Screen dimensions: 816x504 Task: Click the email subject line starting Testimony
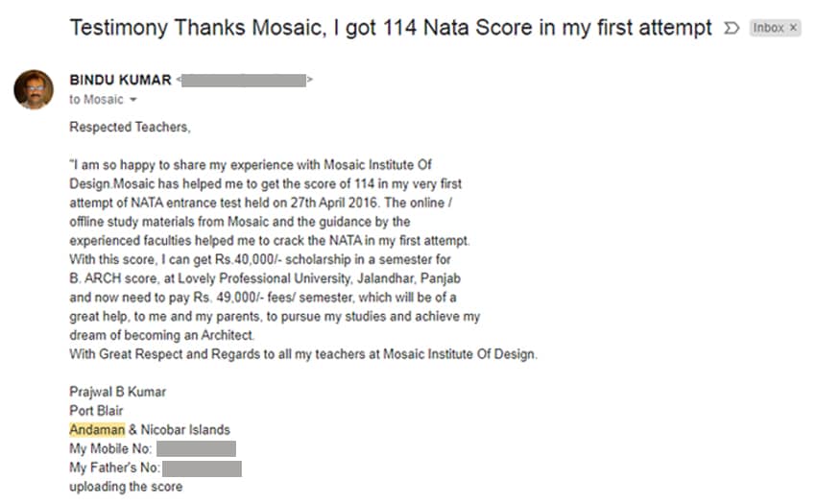point(391,28)
